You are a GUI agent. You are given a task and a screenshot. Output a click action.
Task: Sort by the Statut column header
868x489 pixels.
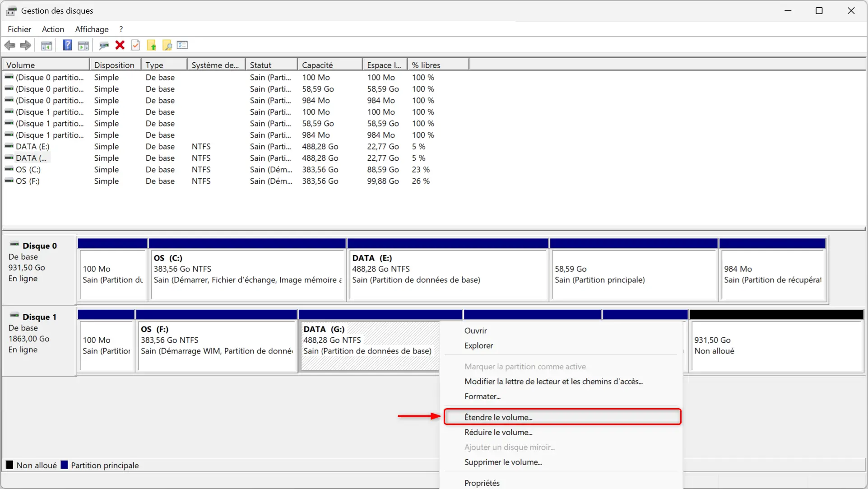click(x=272, y=65)
